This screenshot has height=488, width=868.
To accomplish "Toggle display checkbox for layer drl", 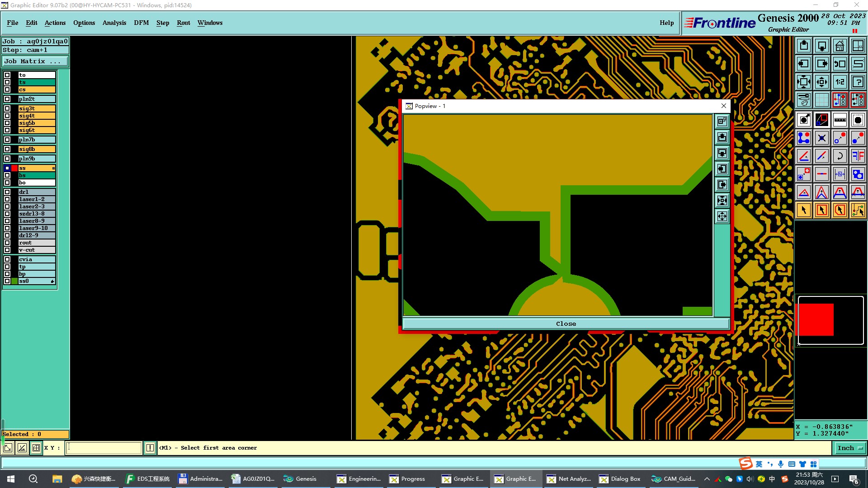I will coord(7,192).
